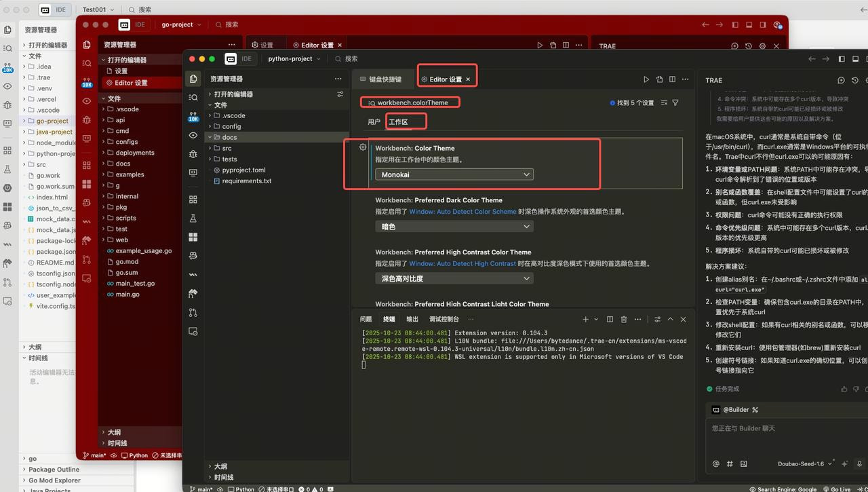Viewport: 868px width, 492px height.
Task: Click the workbench.colorTheme settings search field
Action: 414,103
